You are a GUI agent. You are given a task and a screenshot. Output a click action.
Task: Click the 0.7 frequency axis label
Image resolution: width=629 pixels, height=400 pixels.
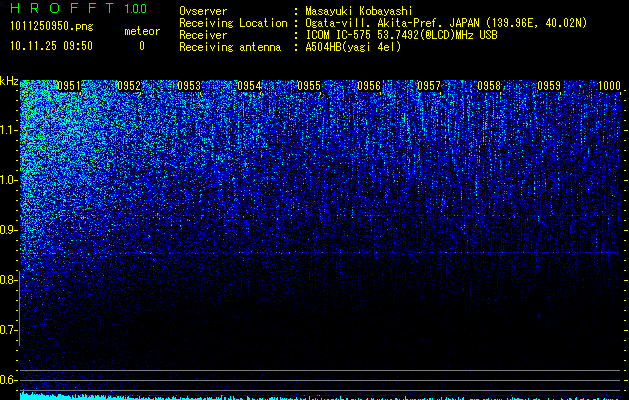(9, 330)
